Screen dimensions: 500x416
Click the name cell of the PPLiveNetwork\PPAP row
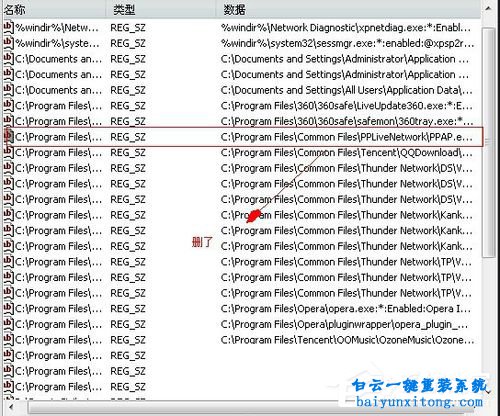point(59,137)
